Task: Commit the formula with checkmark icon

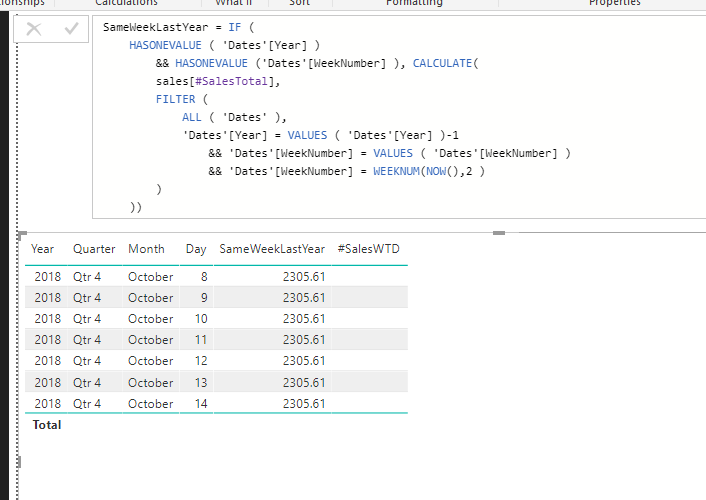Action: tap(71, 29)
